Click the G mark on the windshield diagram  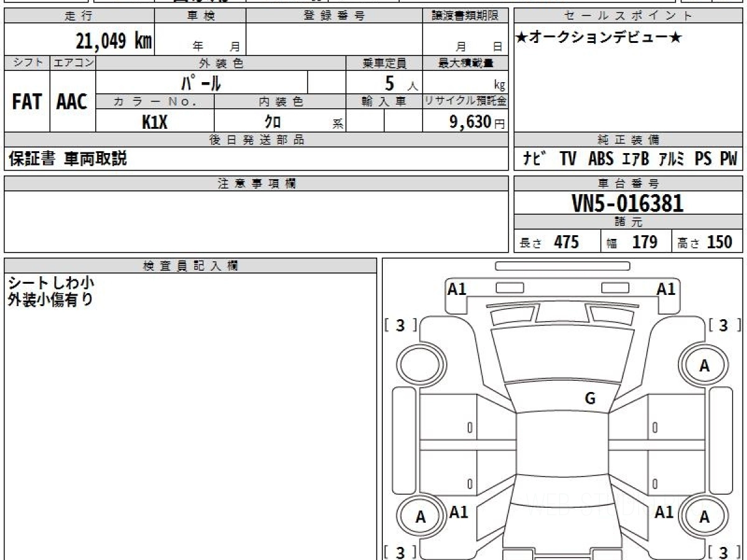[590, 399]
